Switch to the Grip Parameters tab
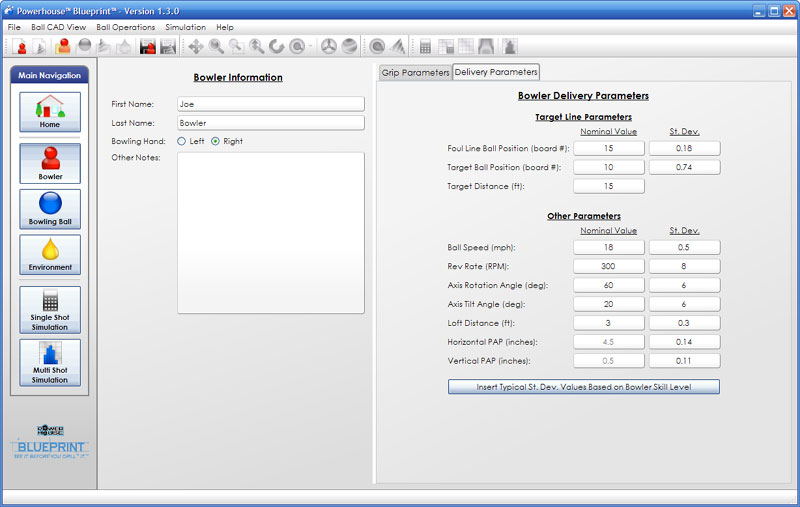Screen dimensions: 800x507 [x=415, y=72]
